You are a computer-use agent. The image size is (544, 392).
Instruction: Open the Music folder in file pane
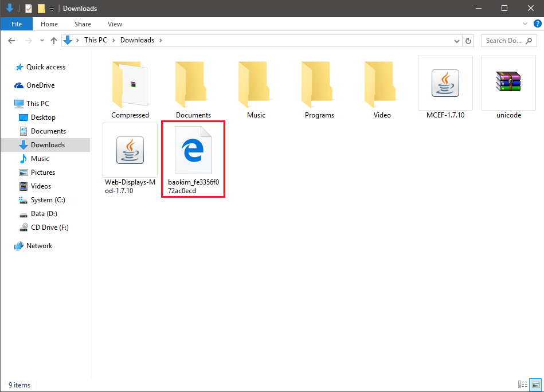[256, 88]
